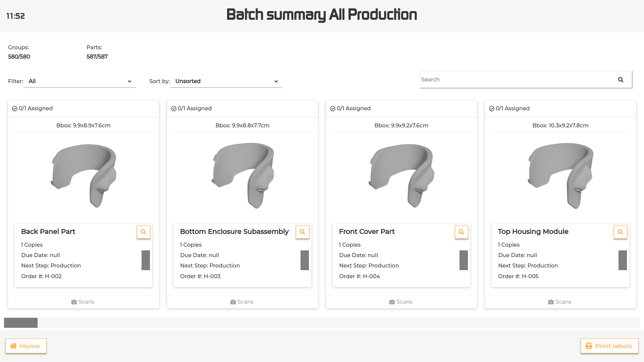Image resolution: width=644 pixels, height=362 pixels.
Task: Click Scans tab under Front Cover Part
Action: point(401,302)
